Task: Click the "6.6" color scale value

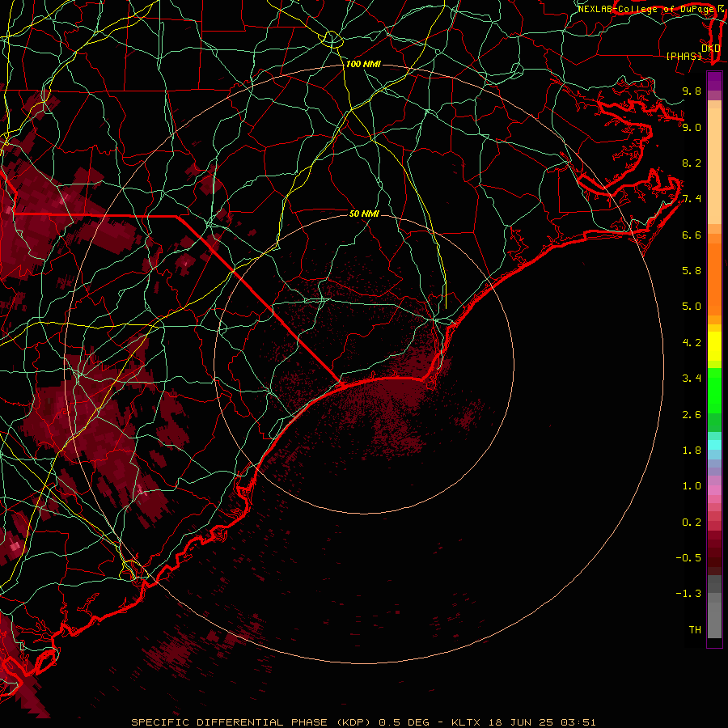Action: click(692, 235)
